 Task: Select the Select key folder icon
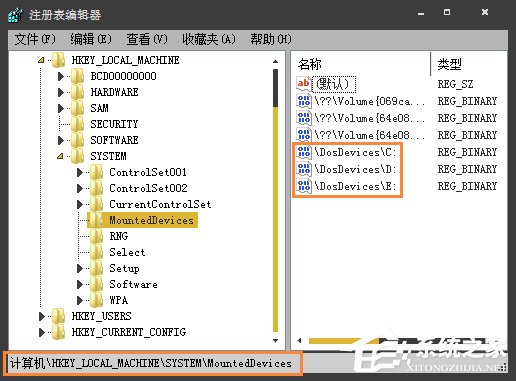pyautogui.click(x=97, y=252)
